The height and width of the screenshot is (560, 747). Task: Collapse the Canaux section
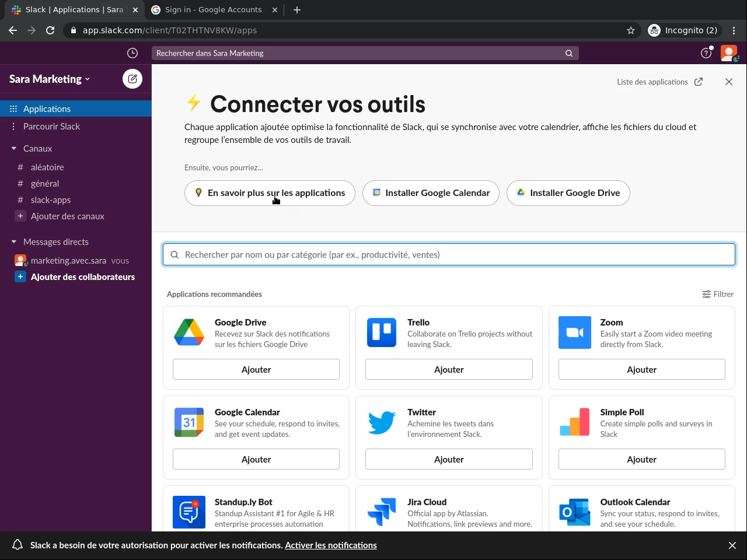tap(14, 149)
